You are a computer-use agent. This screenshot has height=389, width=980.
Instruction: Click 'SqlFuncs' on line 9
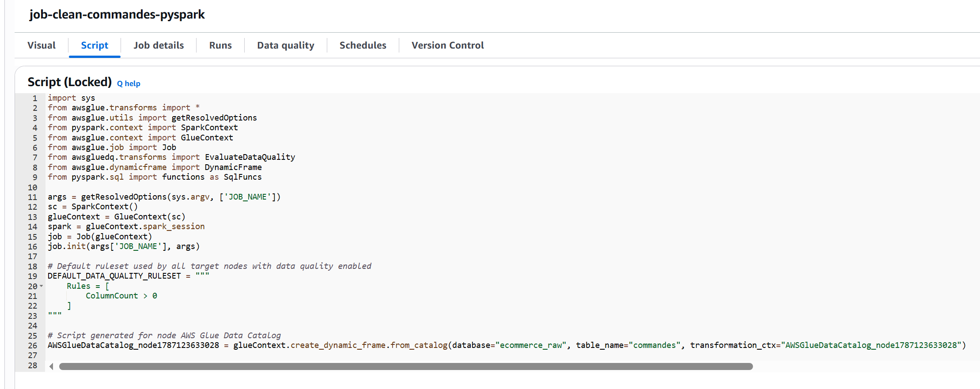[x=243, y=177]
